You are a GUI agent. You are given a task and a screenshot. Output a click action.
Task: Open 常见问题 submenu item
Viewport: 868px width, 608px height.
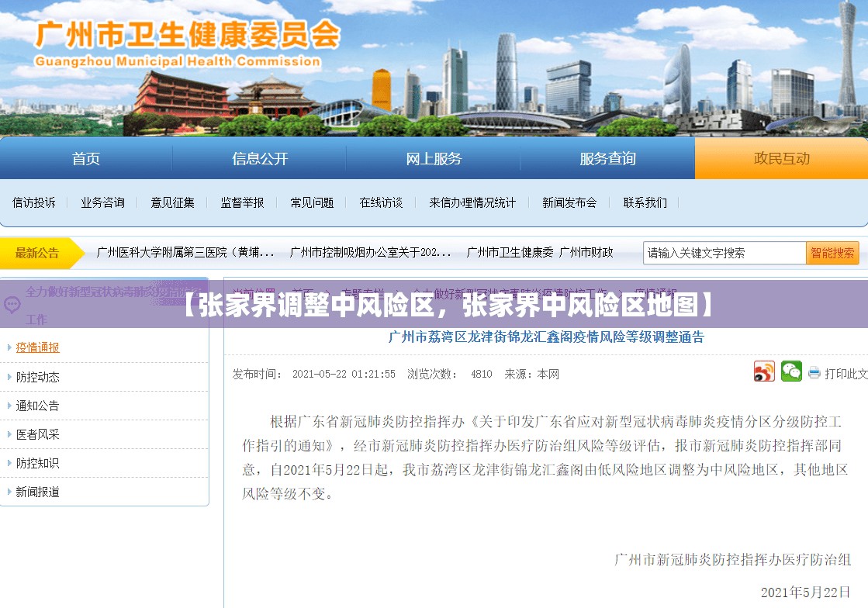pyautogui.click(x=312, y=202)
